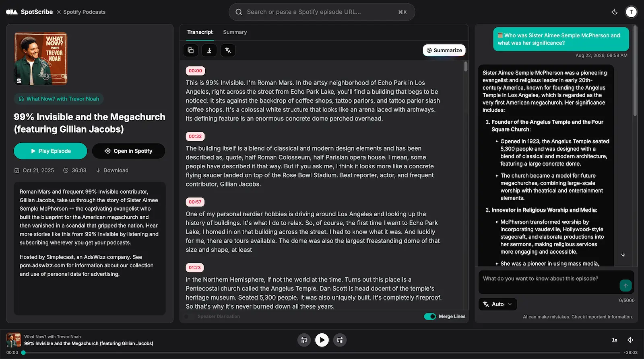Click the Oct 21, 2025 calendar icon
The height and width of the screenshot is (359, 644).
(17, 170)
